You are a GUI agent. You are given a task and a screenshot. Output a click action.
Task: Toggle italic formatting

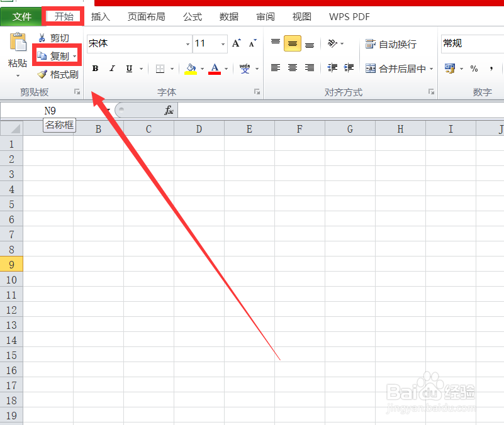112,69
